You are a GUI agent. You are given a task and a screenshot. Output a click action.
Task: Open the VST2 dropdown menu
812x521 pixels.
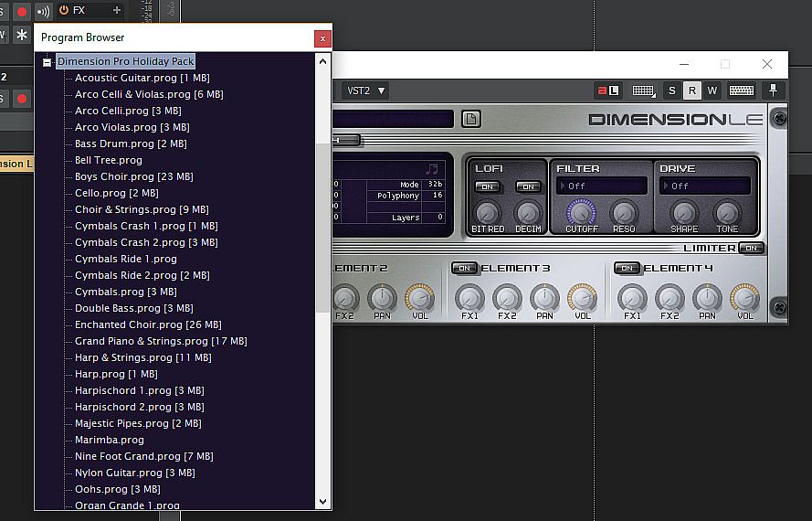coord(365,90)
